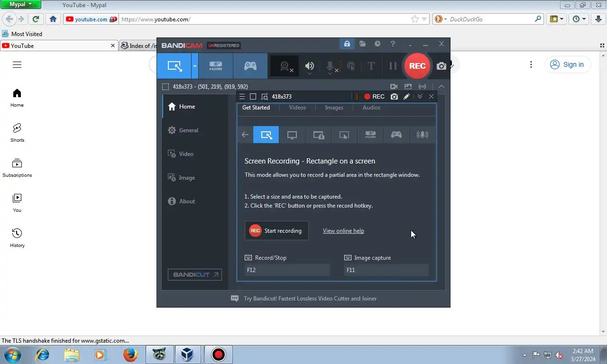The width and height of the screenshot is (607, 364).
Task: Open About section in Bandicam sidebar
Action: click(x=195, y=201)
